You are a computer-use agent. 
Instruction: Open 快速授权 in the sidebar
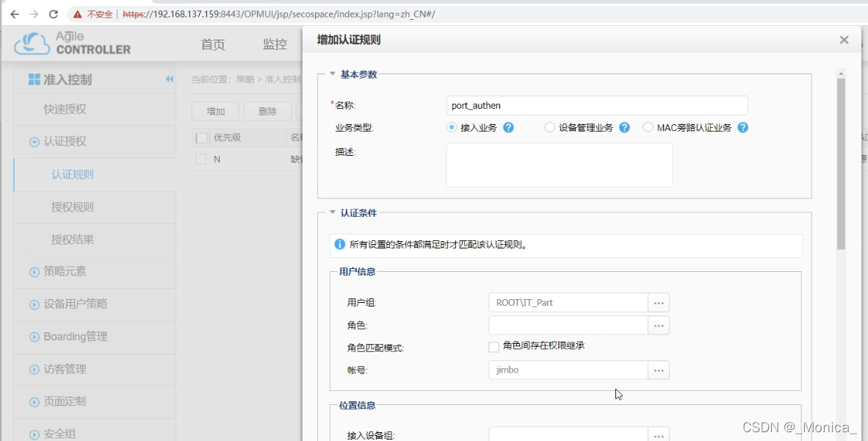[65, 109]
